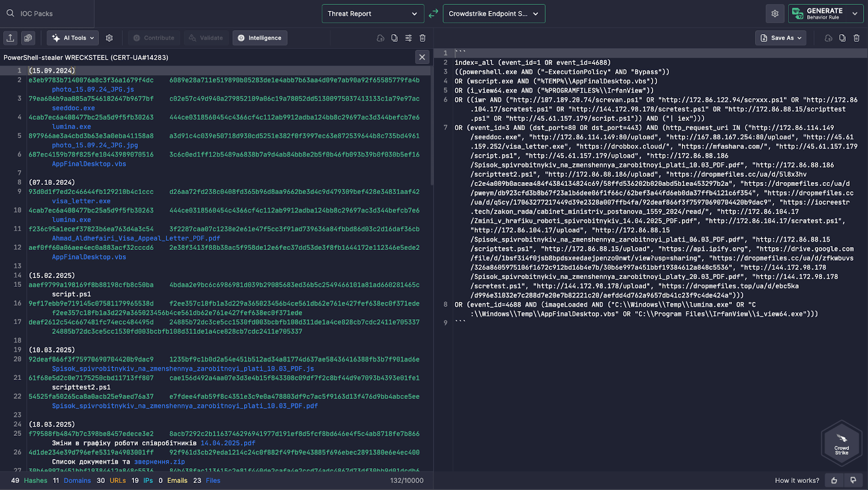Image resolution: width=868 pixels, height=490 pixels.
Task: Close the PowerShell-stealer WRECKSTEEL report title
Action: coord(422,57)
